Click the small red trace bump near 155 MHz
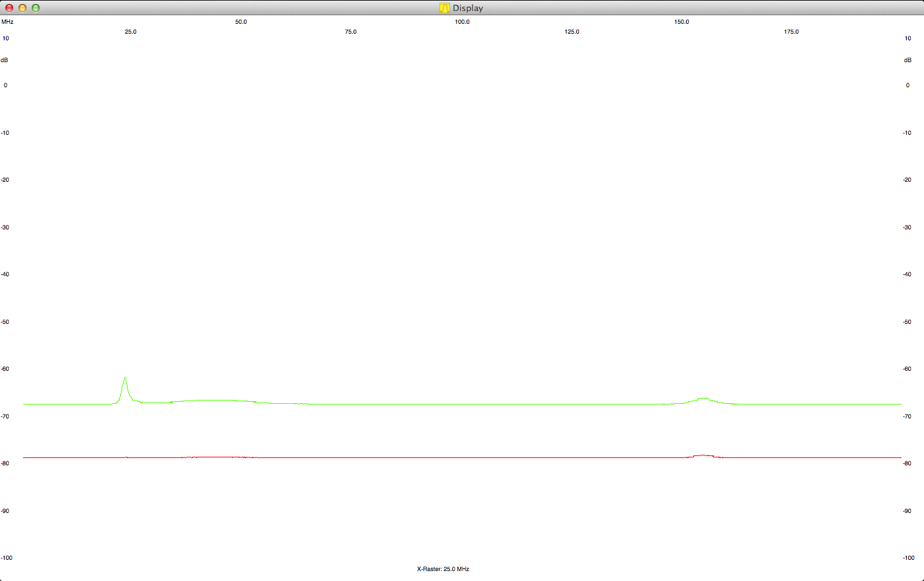The image size is (924, 581). pyautogui.click(x=704, y=455)
